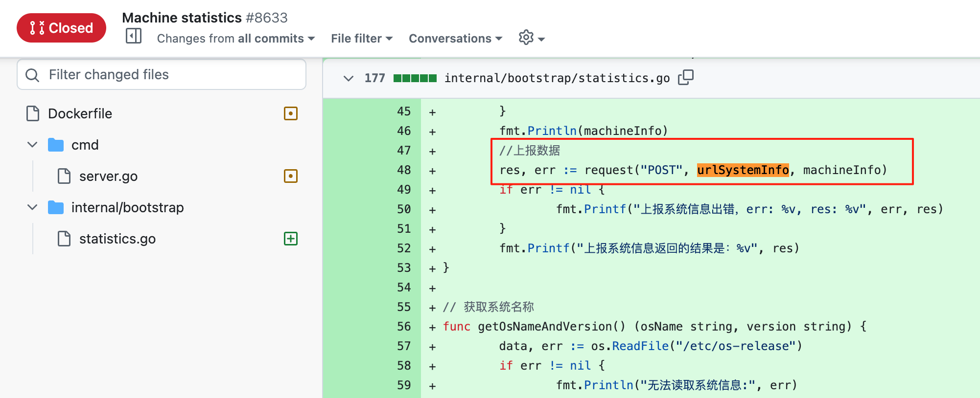Click the red Closed status badge
Screen dimensions: 980x398
61,28
